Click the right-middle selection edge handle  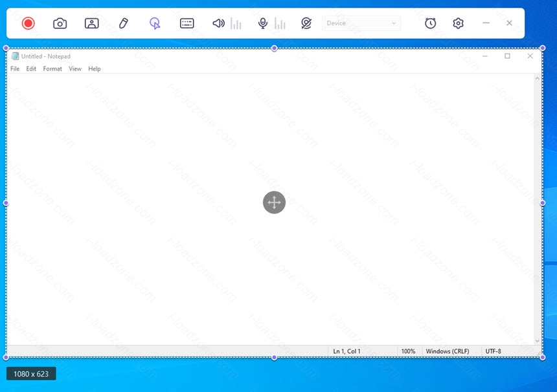click(543, 203)
